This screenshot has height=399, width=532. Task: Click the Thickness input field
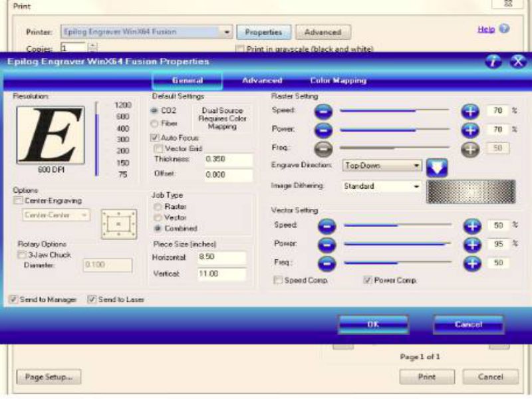point(228,160)
